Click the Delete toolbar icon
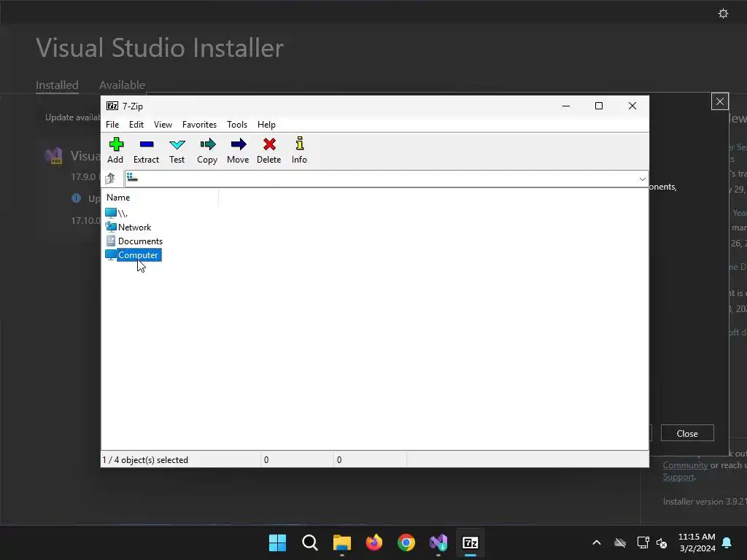The width and height of the screenshot is (747, 560). point(269,144)
